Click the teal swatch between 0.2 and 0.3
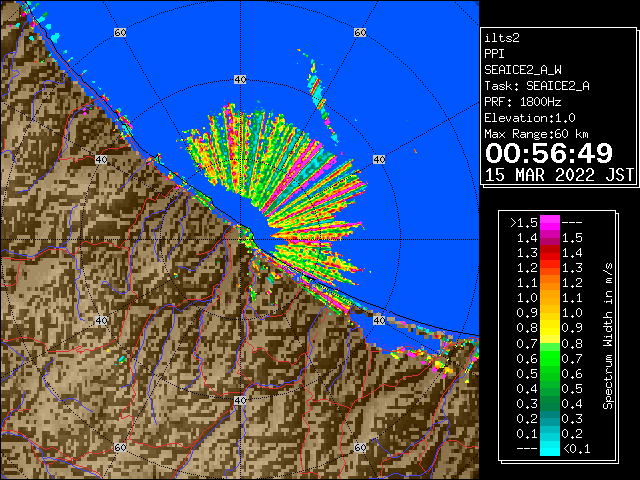640x480 pixels. point(550,418)
